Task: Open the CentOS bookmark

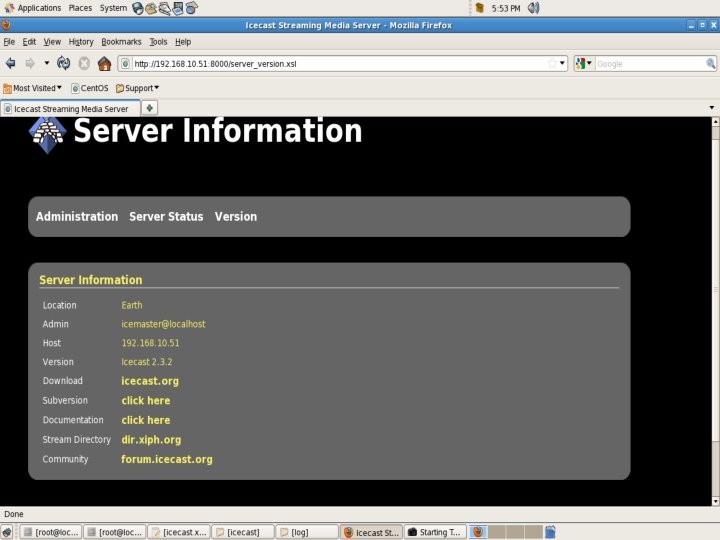Action: (x=90, y=88)
